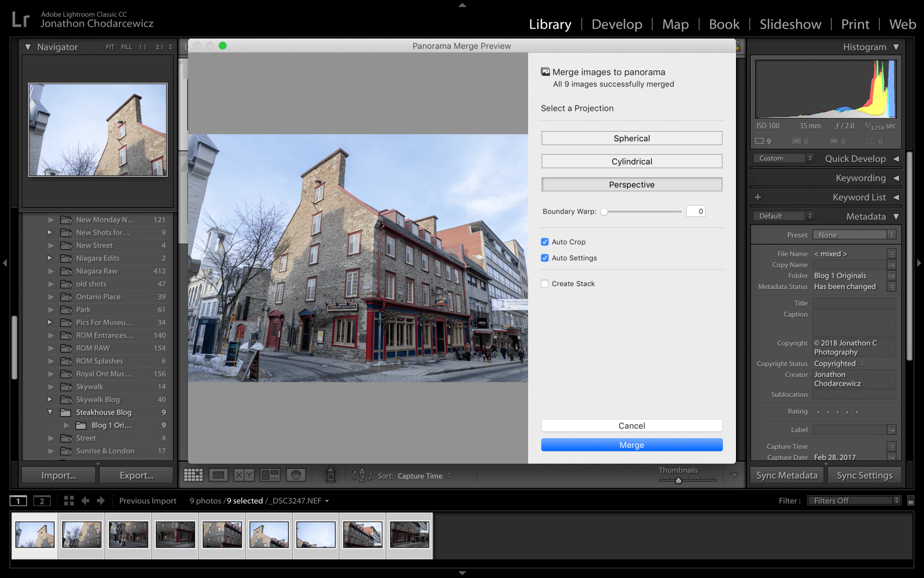Go back with the left arrow in the filmstrip bar
This screenshot has width=924, height=578.
point(85,501)
